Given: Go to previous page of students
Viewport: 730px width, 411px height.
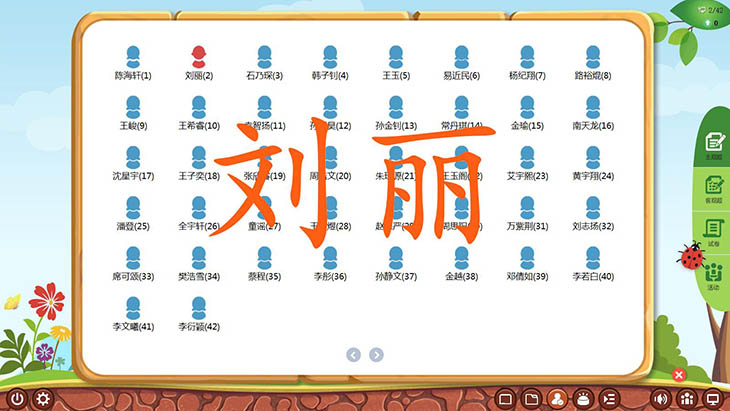Looking at the screenshot, I should (x=353, y=354).
